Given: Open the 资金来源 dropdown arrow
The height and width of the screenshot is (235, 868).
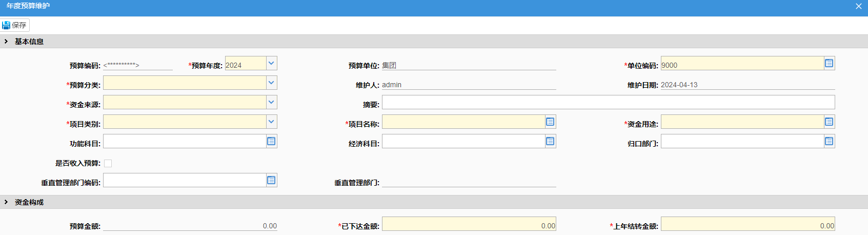Looking at the screenshot, I should (272, 102).
